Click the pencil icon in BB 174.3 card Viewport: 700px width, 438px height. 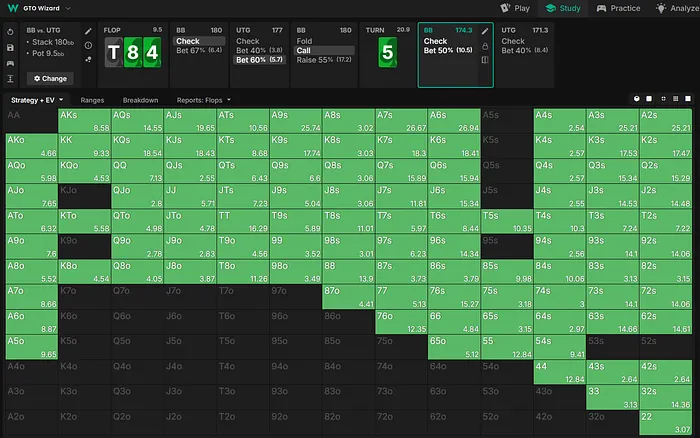pos(485,32)
